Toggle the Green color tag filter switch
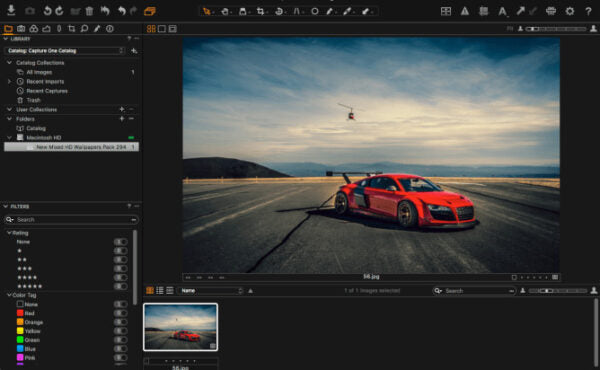The image size is (600, 370). (x=121, y=340)
